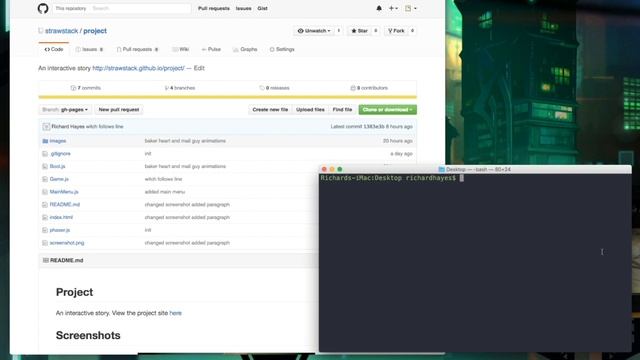
Task: Click file icon beside .gitignore
Action: click(45, 153)
